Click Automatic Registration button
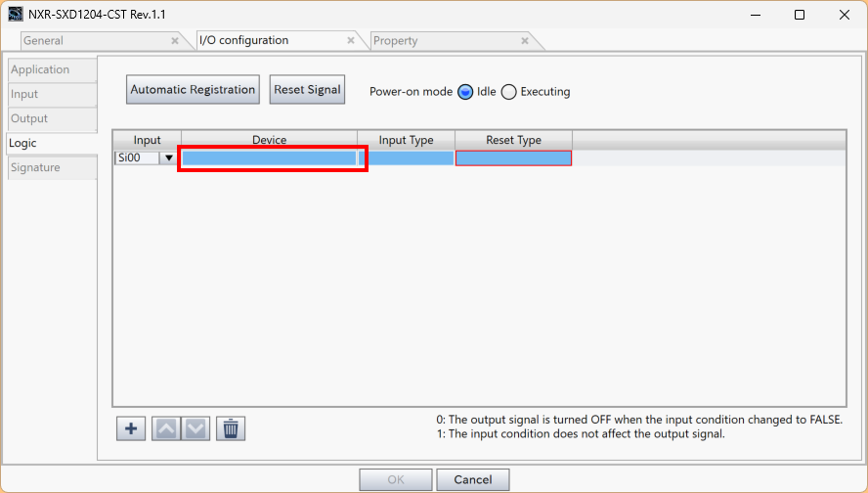 (x=193, y=90)
